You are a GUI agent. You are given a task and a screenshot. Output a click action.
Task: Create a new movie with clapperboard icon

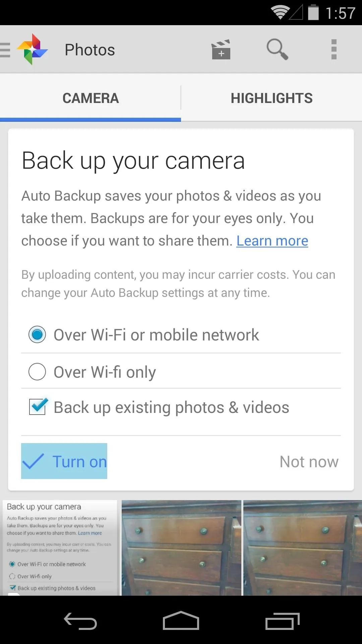221,50
